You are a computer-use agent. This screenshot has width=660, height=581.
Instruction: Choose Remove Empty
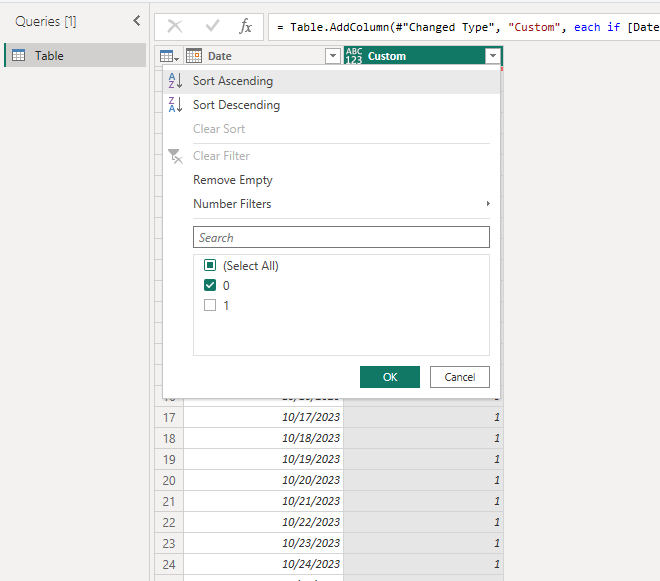(x=331, y=180)
